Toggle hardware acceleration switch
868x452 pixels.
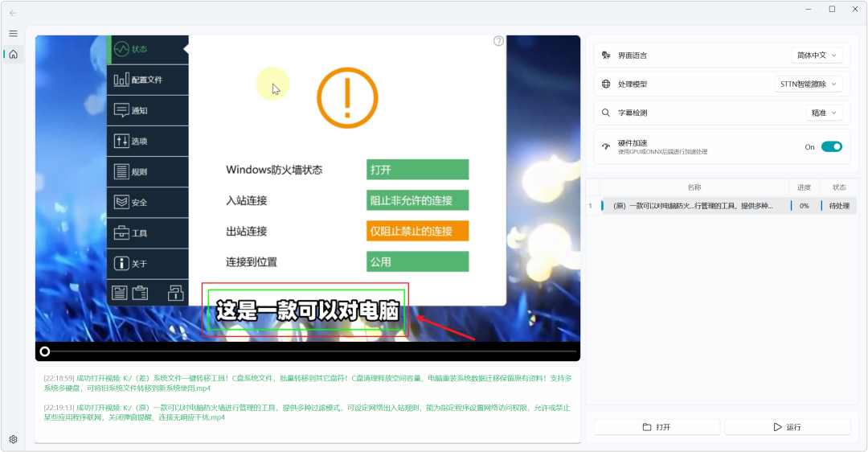coord(832,147)
